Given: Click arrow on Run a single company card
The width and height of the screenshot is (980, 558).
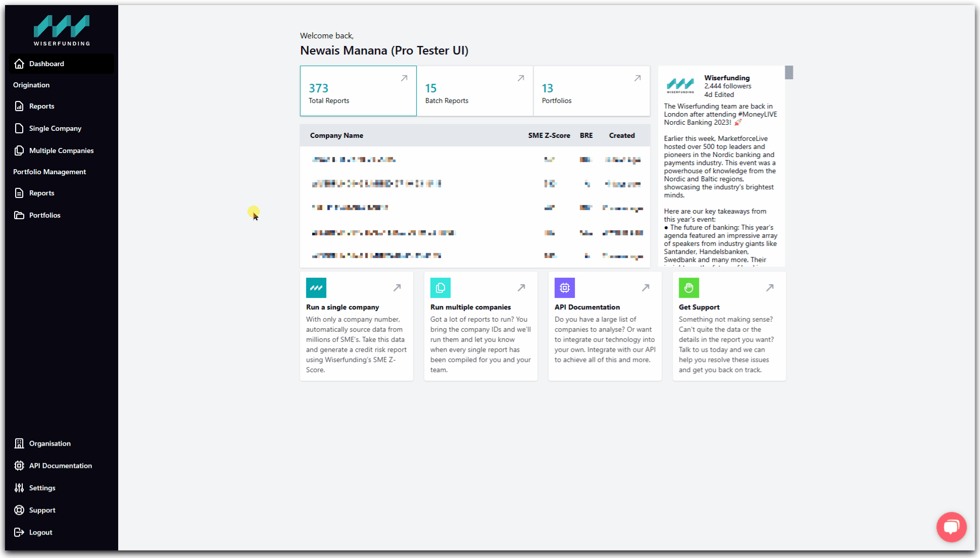Looking at the screenshot, I should [397, 288].
